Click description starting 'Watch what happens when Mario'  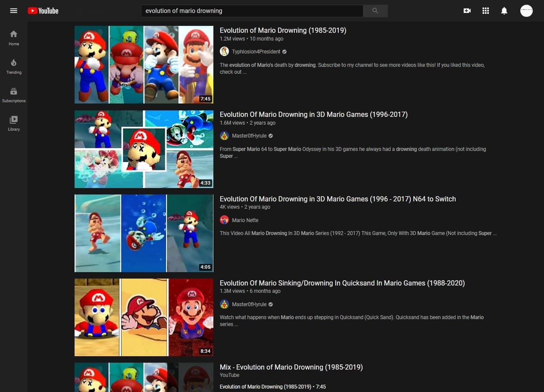[352, 321]
